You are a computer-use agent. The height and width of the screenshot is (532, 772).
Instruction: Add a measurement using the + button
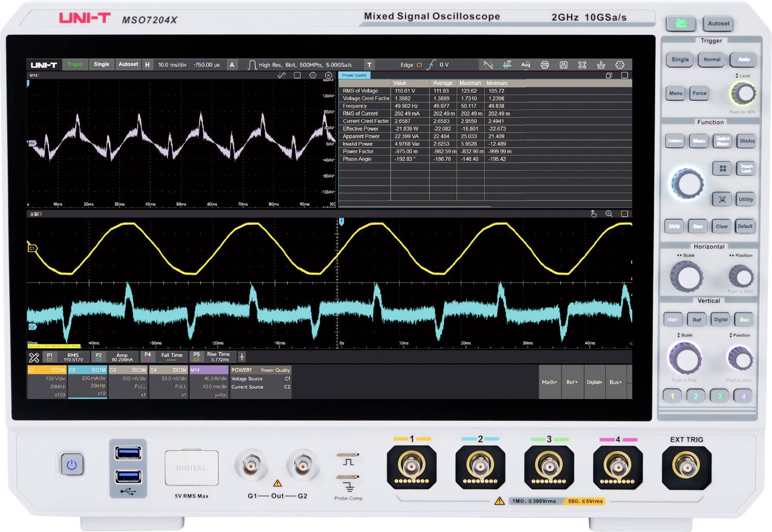point(242,356)
